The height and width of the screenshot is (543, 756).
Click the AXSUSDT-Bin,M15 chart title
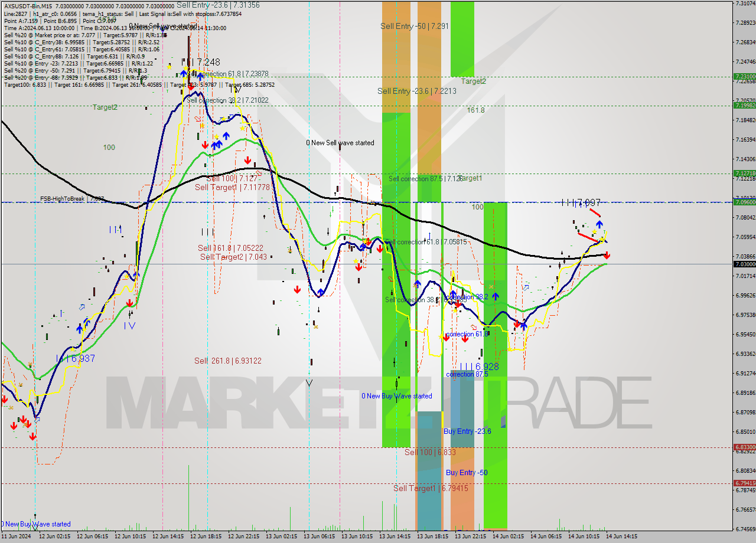[28, 4]
